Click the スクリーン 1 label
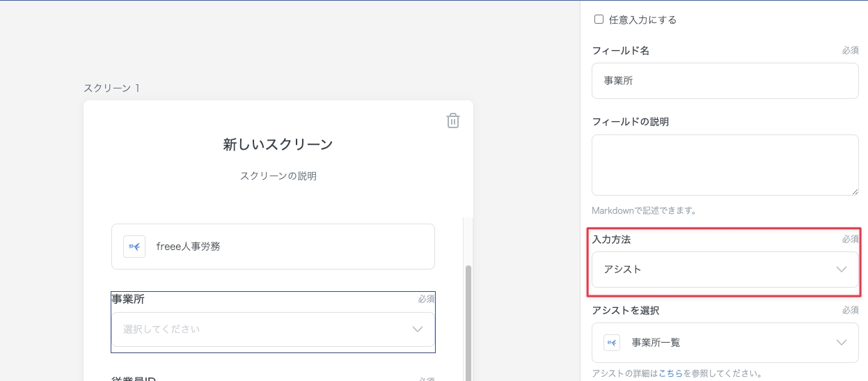Screen dimensions: 868x381 tap(111, 88)
